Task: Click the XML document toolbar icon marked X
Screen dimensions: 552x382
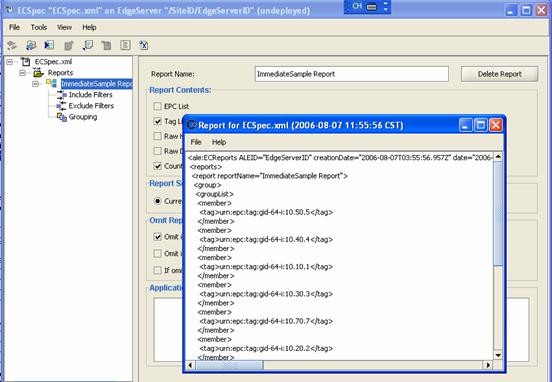Action: click(144, 45)
